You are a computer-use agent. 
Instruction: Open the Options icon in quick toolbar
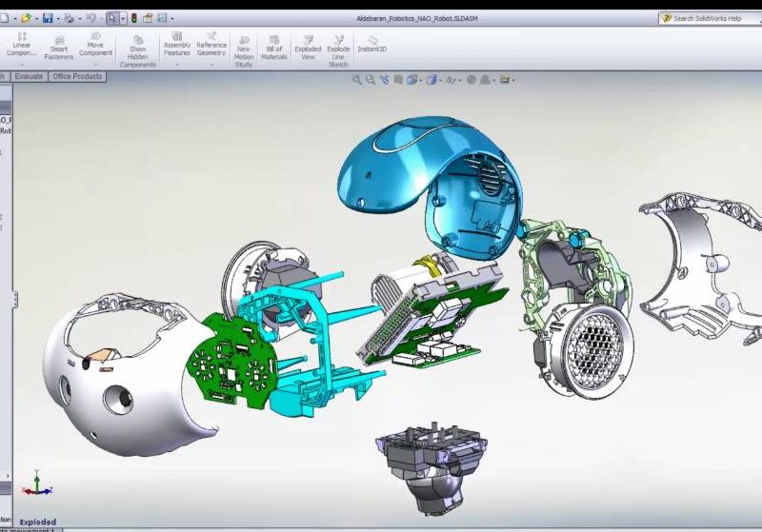pos(162,18)
